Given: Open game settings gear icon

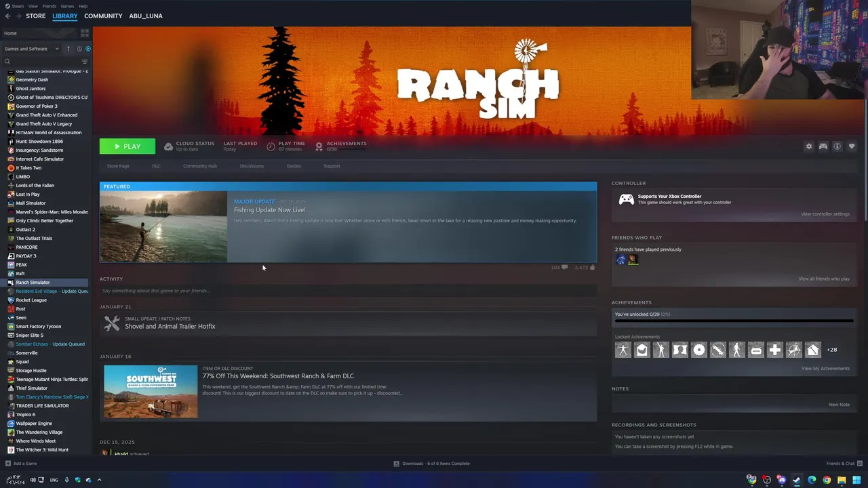Looking at the screenshot, I should click(x=808, y=146).
